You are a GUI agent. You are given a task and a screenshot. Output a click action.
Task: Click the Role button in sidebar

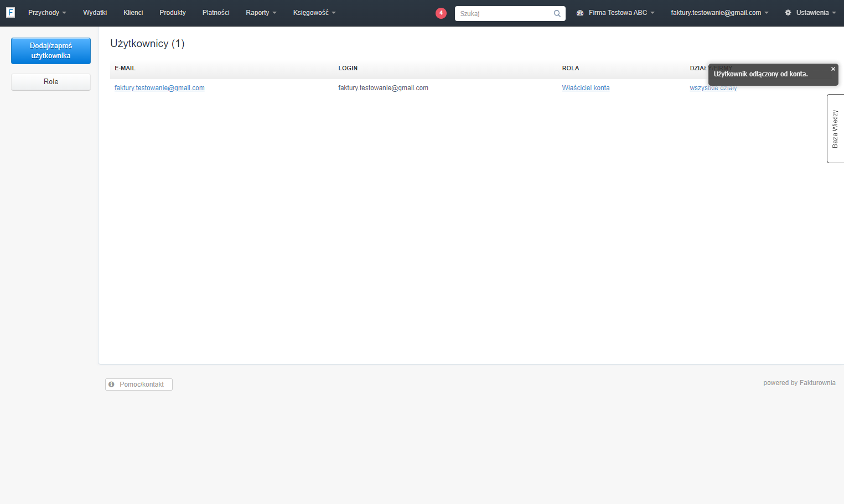tap(51, 82)
